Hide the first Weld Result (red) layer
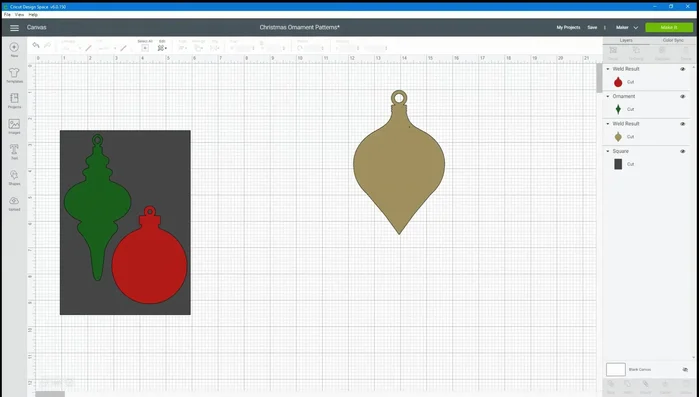This screenshot has height=397, width=699. (683, 69)
